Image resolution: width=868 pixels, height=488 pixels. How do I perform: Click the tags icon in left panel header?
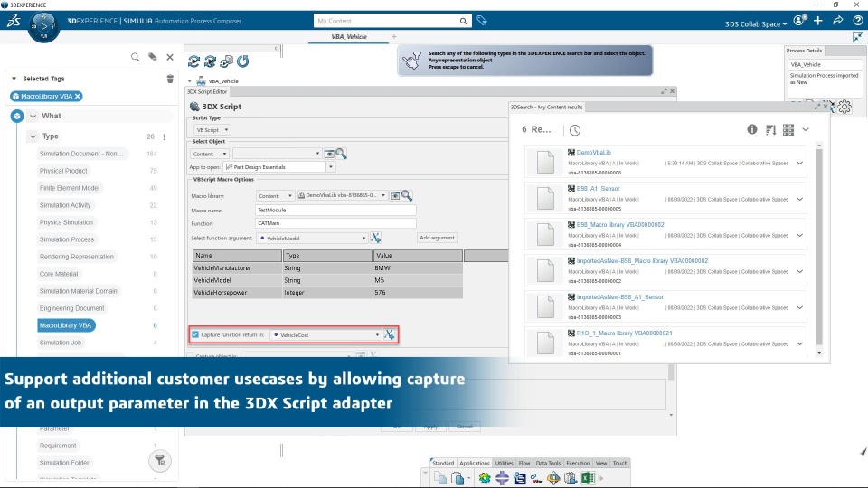pyautogui.click(x=152, y=57)
